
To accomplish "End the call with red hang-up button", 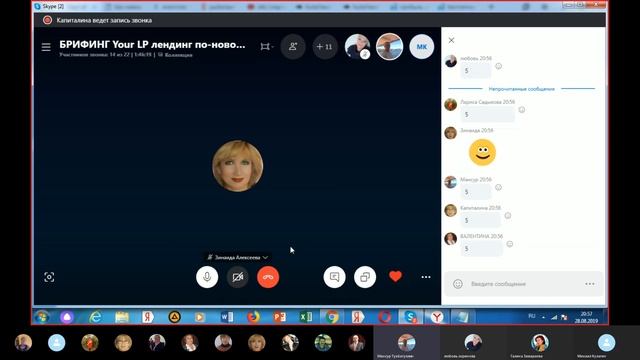I will click(x=268, y=277).
